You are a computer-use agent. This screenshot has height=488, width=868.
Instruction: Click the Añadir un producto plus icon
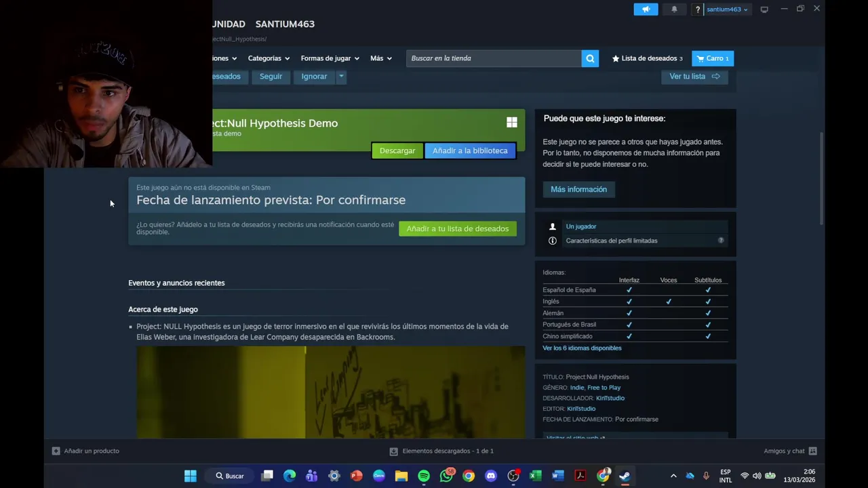coord(56,451)
